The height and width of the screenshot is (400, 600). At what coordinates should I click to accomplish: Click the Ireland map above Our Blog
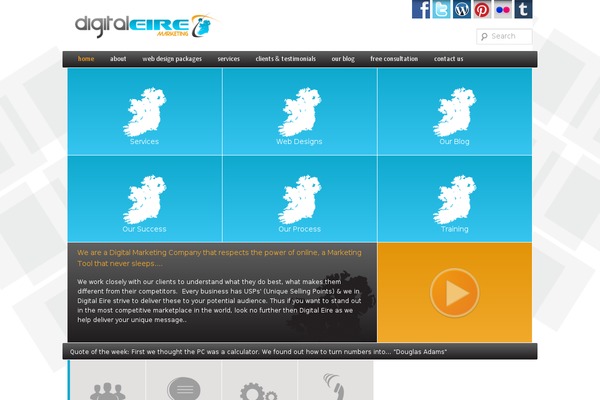pyautogui.click(x=454, y=112)
